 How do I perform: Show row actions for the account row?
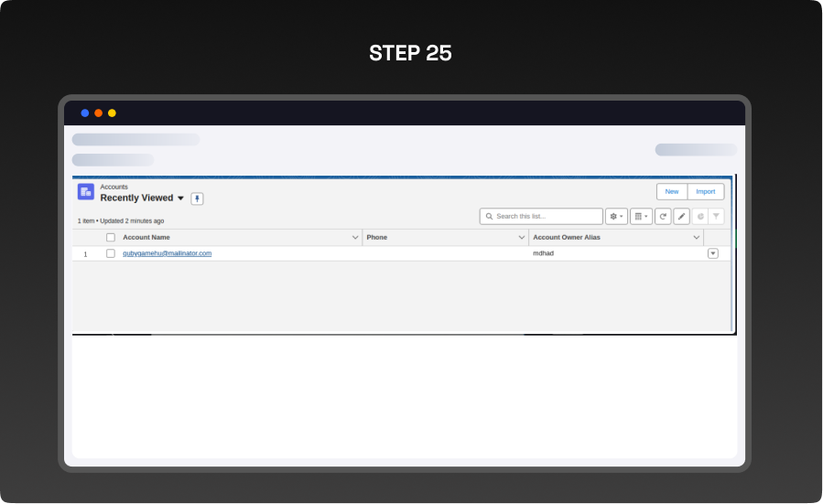713,253
